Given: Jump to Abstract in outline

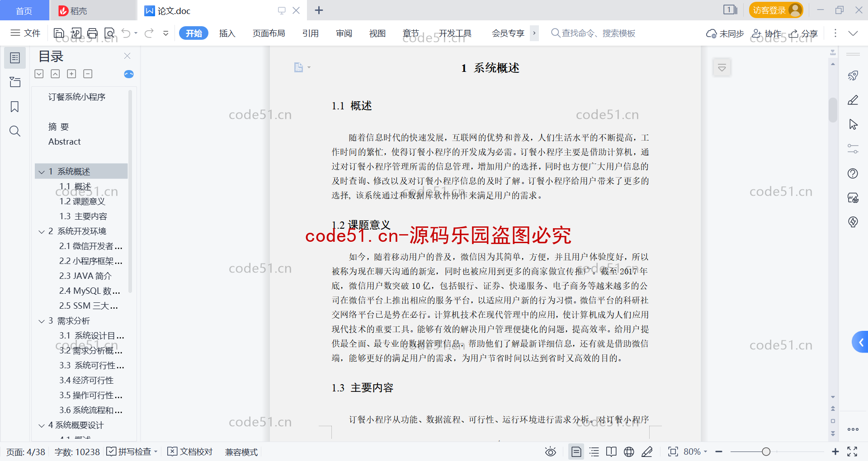Looking at the screenshot, I should [x=65, y=141].
